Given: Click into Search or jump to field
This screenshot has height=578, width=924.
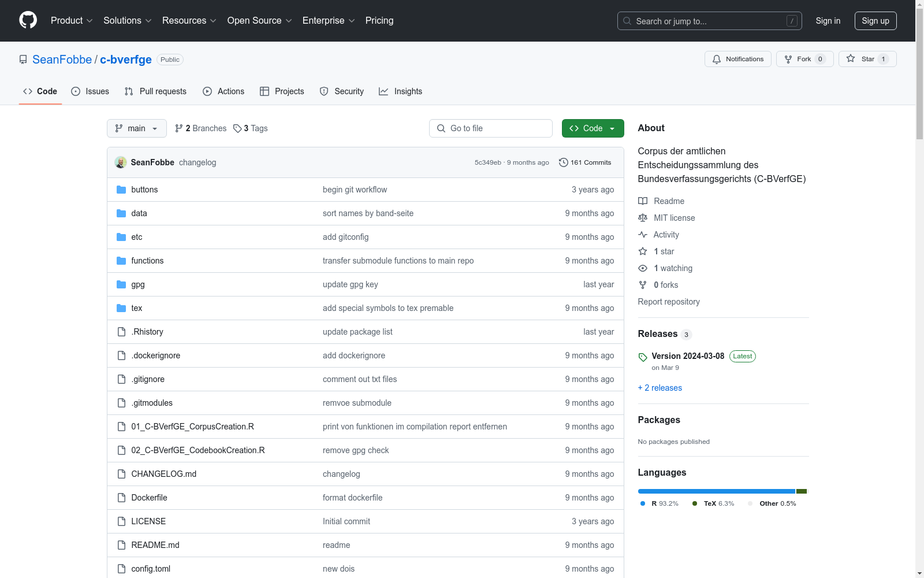Looking at the screenshot, I should (710, 21).
